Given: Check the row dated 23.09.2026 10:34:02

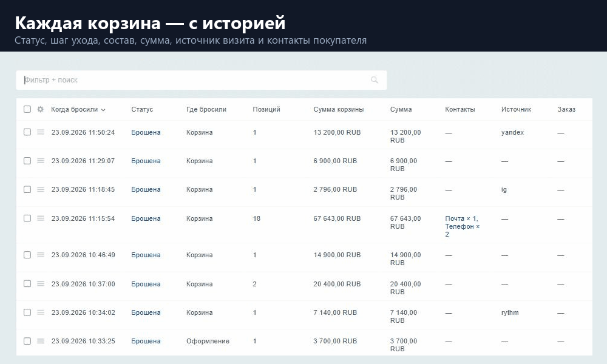Looking at the screenshot, I should pyautogui.click(x=27, y=312).
